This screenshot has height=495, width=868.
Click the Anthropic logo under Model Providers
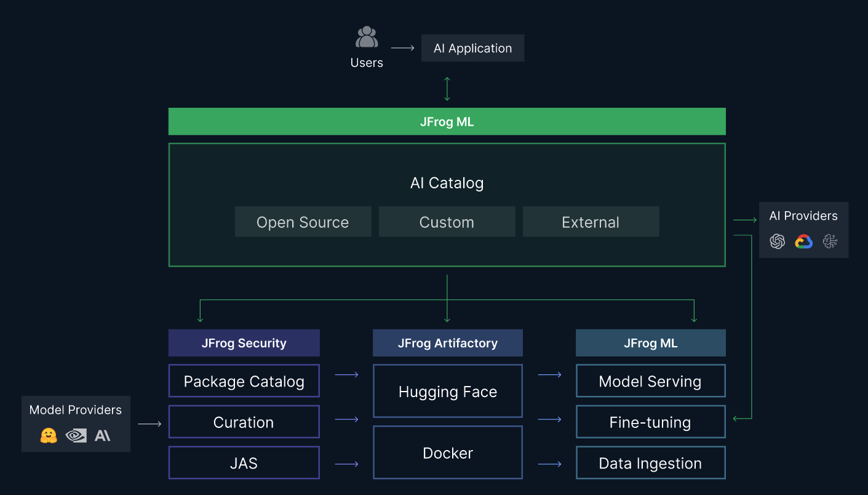click(103, 436)
